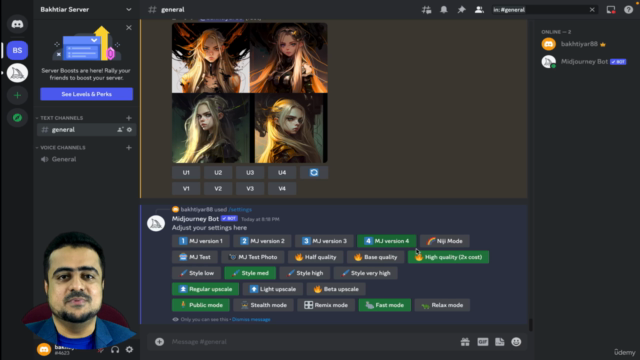Open Discord home direct messages icon
This screenshot has height=360, width=640.
tap(17, 24)
